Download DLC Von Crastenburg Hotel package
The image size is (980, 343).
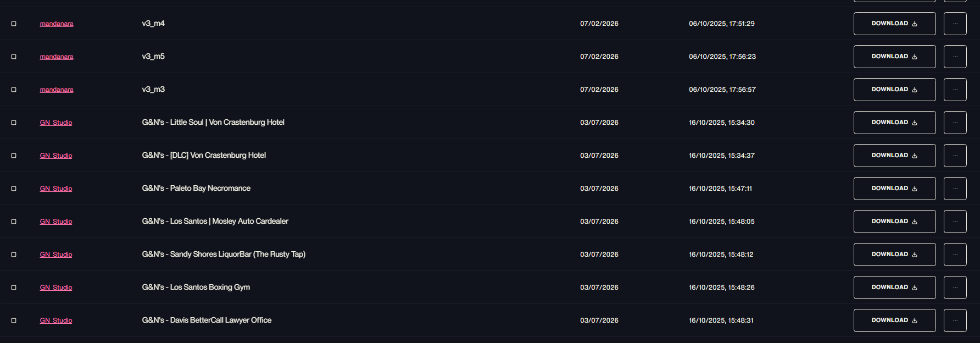[894, 156]
